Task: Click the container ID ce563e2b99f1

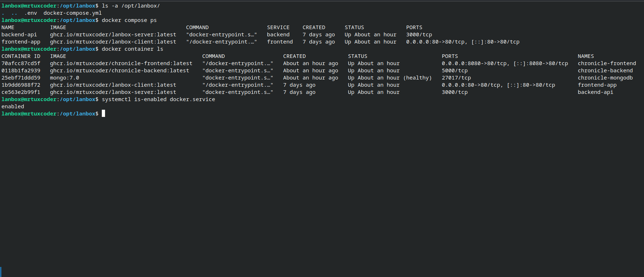Action: (x=21, y=92)
